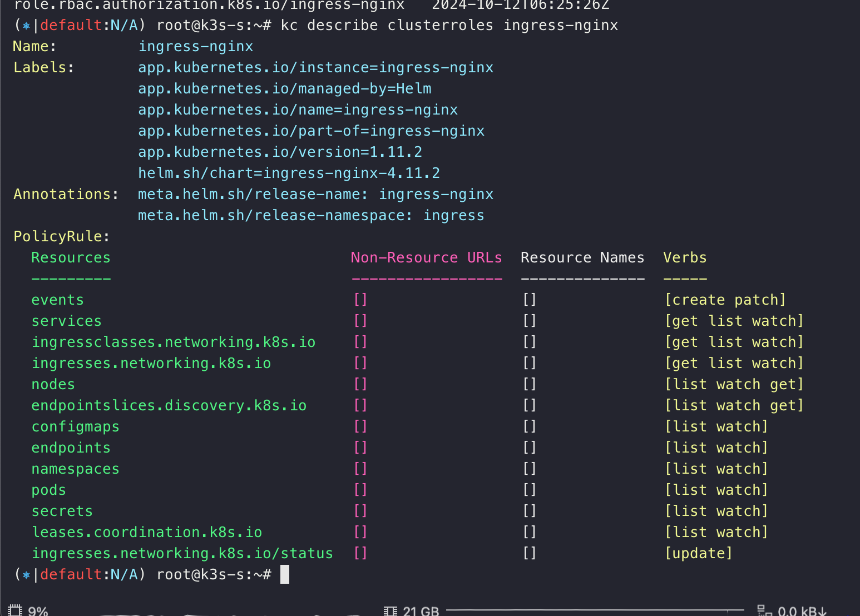860x616 pixels.
Task: Click annotation 'meta.helm.sh/release-namespace: ingress'
Action: [x=312, y=216]
